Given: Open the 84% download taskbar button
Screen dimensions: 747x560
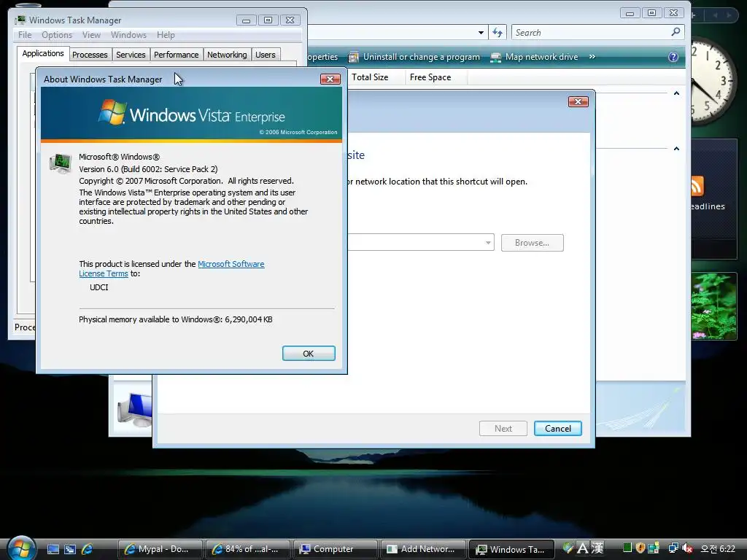Looking at the screenshot, I should 248,549.
